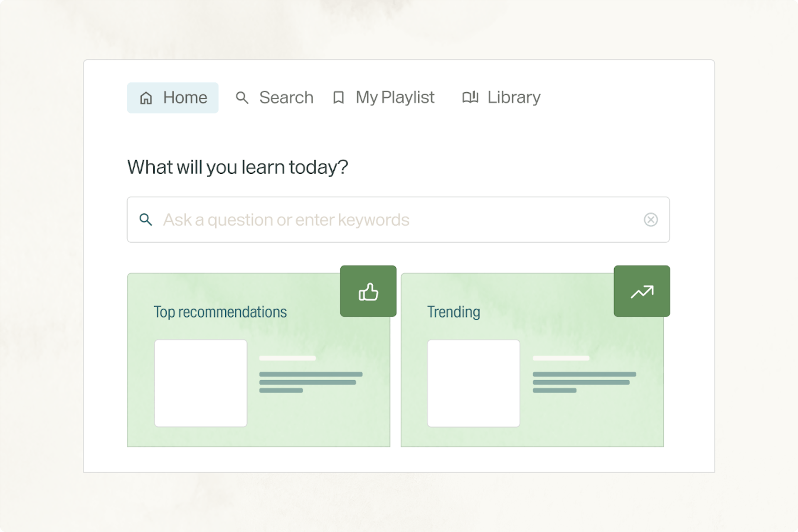Screen dimensions: 798x532
Task: Click the circled X to clear the search field
Action: [651, 219]
